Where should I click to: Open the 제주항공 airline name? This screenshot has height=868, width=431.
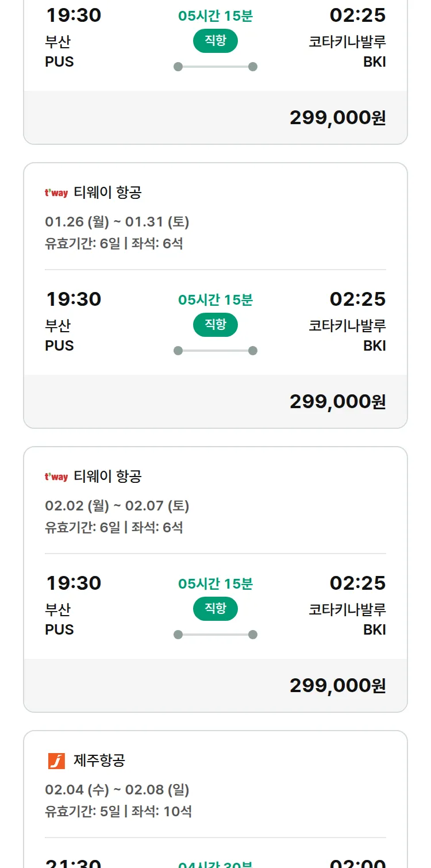click(99, 761)
